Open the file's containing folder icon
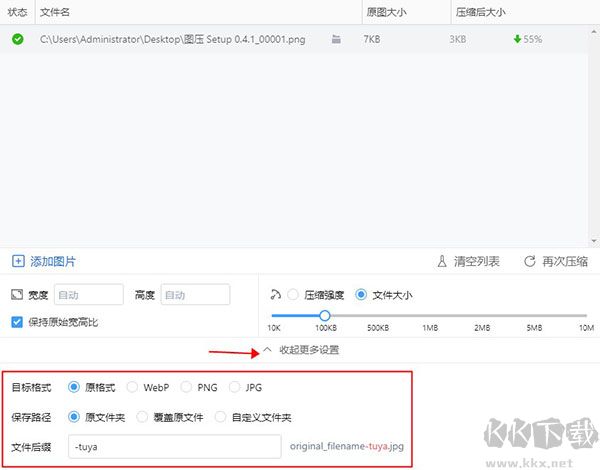This screenshot has height=470, width=600. 336,39
